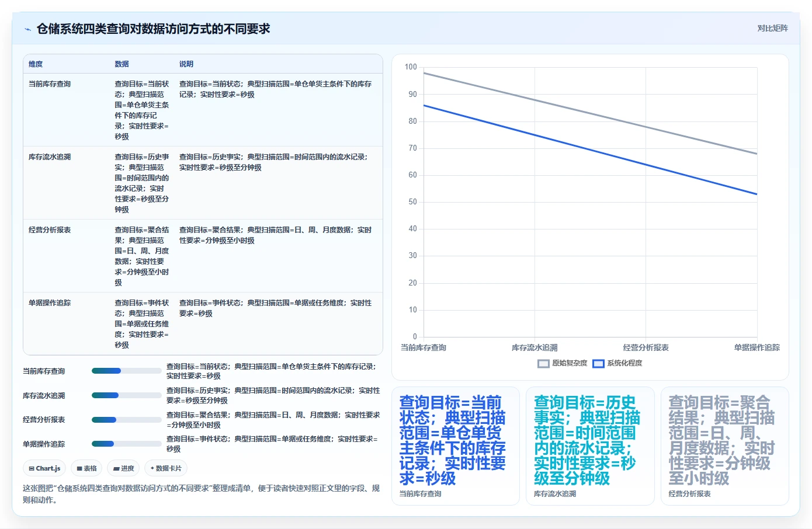
Task: Click 当前库存查询 in the table's first column
Action: (x=50, y=84)
